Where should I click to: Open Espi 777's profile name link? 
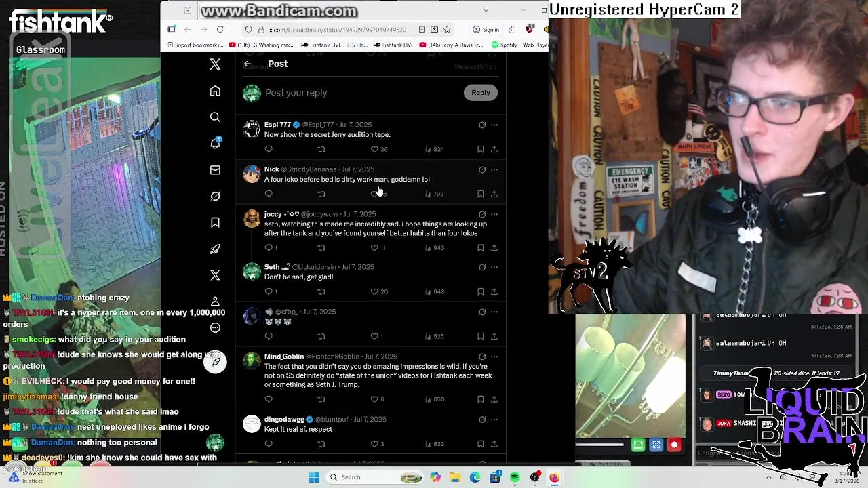277,125
